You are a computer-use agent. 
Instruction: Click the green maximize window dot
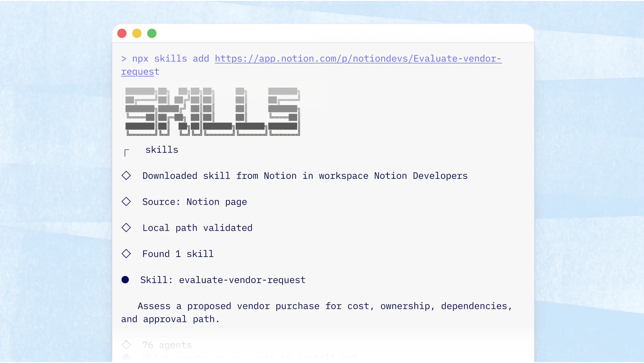point(152,33)
